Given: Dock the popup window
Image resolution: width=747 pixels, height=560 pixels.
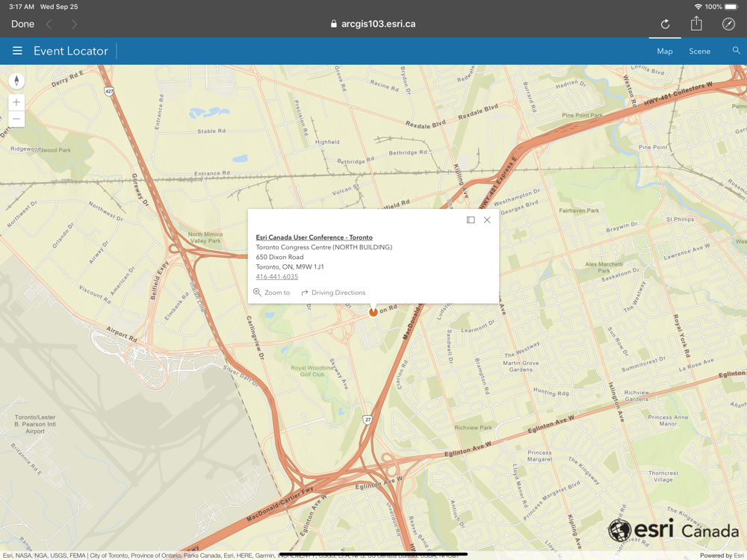Looking at the screenshot, I should [471, 220].
